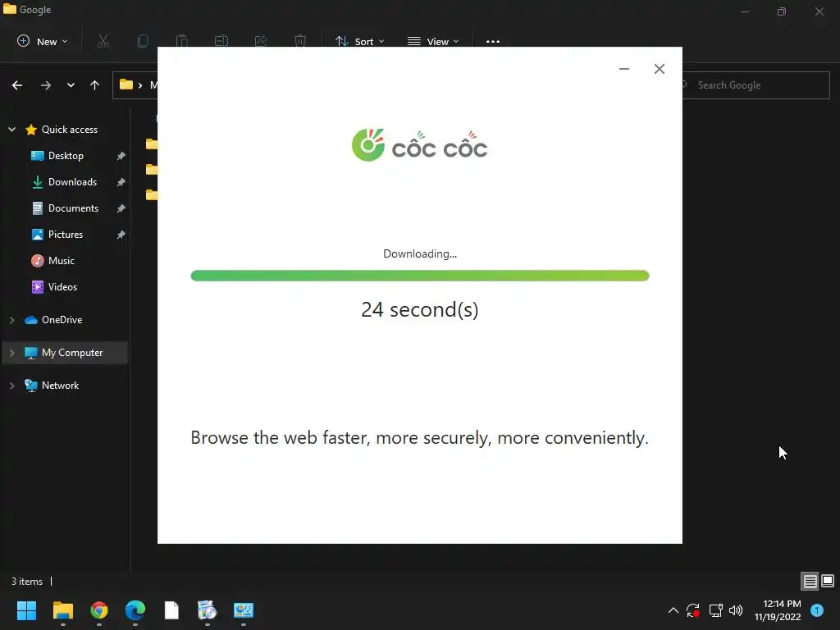Switch to large thumbnails view icon
This screenshot has height=630, width=840.
pos(828,581)
